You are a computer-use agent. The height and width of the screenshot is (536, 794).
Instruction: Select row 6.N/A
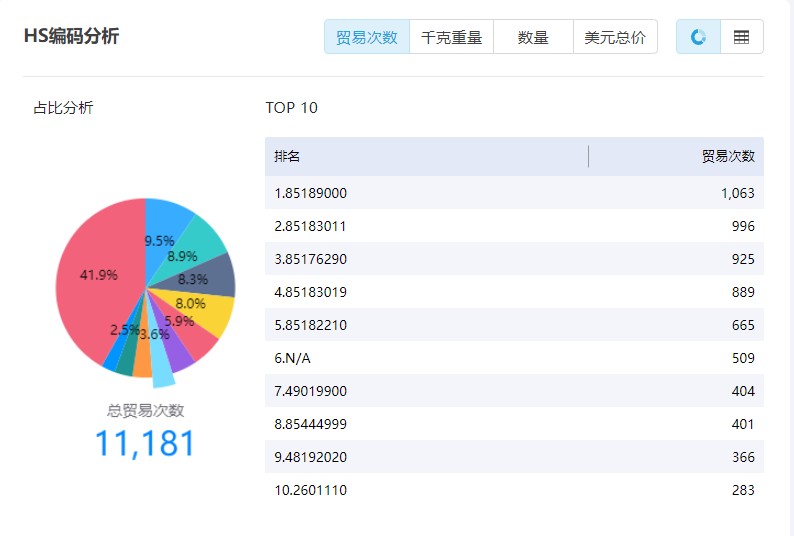tap(514, 358)
